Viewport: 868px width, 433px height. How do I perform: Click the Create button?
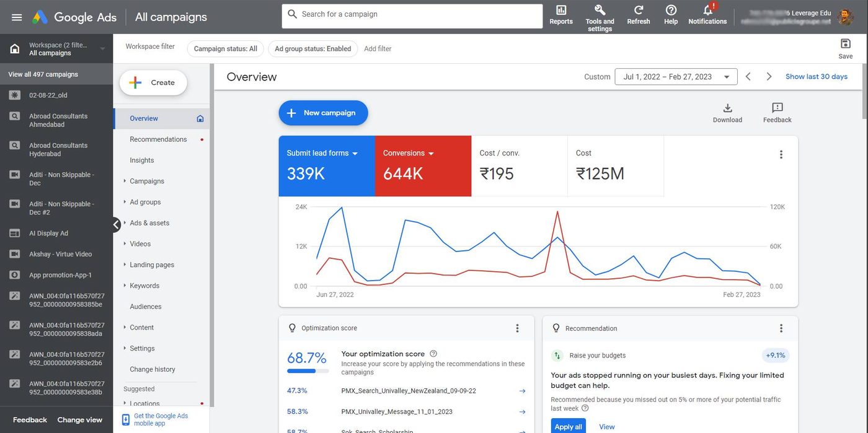153,82
